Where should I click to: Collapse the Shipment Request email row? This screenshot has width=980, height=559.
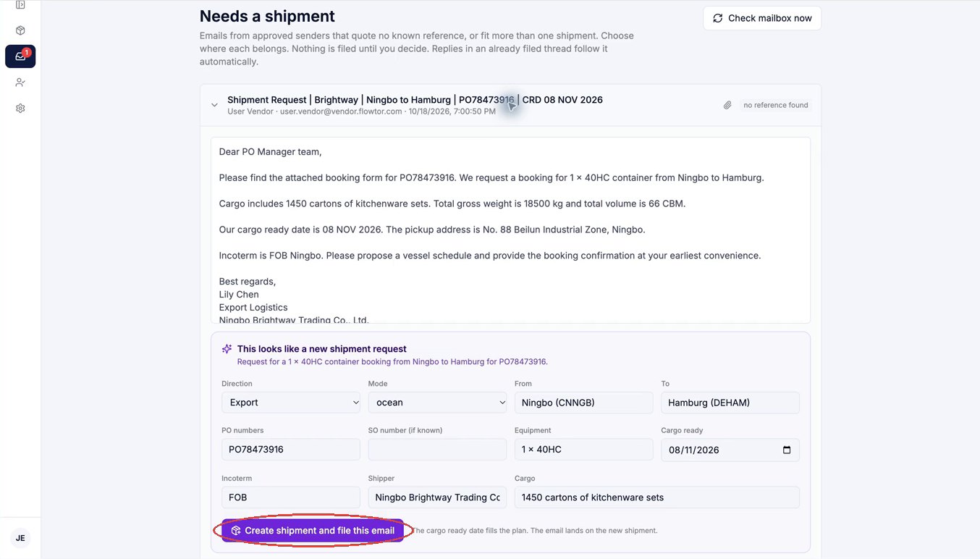pyautogui.click(x=214, y=105)
